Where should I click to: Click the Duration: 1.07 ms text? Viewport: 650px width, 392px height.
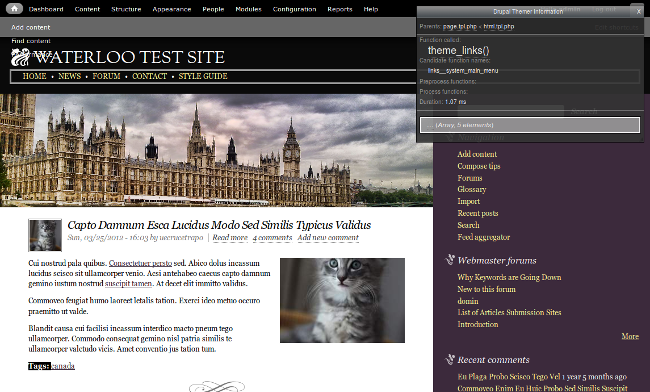(443, 102)
